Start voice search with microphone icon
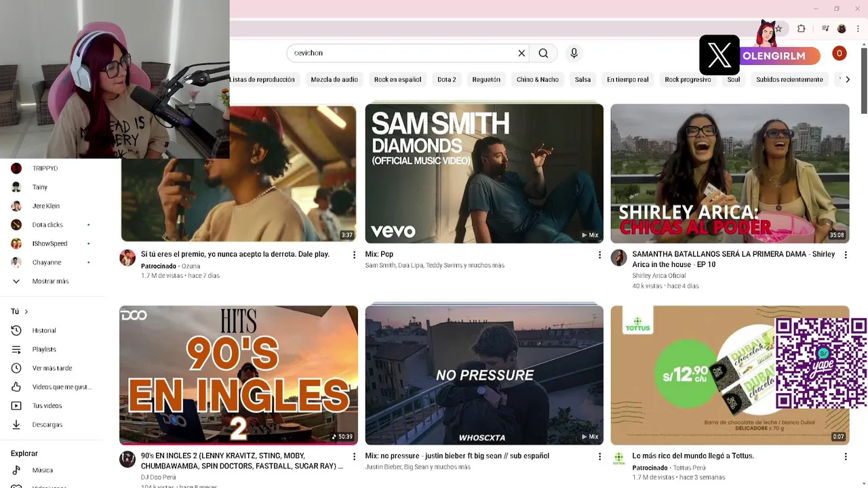Image resolution: width=868 pixels, height=488 pixels. pyautogui.click(x=574, y=53)
